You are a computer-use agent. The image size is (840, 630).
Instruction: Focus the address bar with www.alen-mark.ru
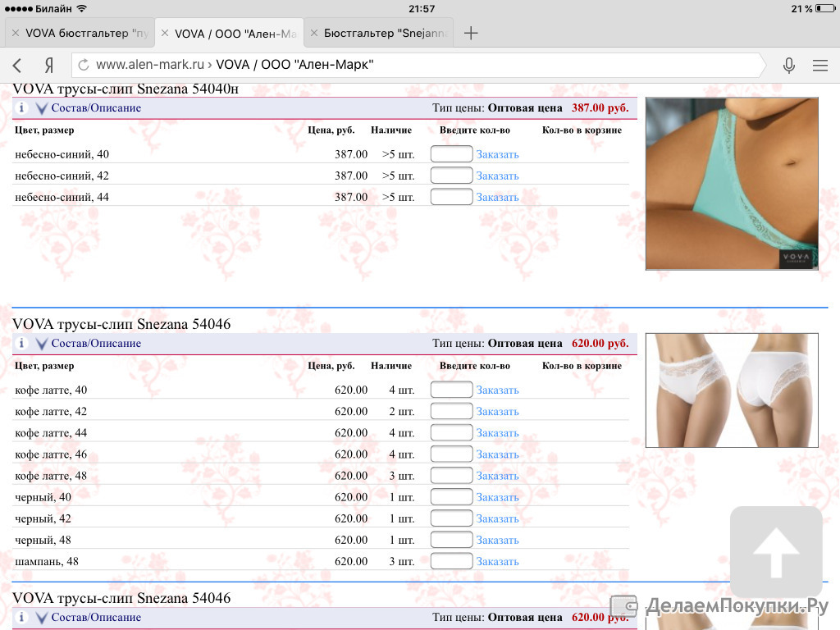pyautogui.click(x=418, y=65)
